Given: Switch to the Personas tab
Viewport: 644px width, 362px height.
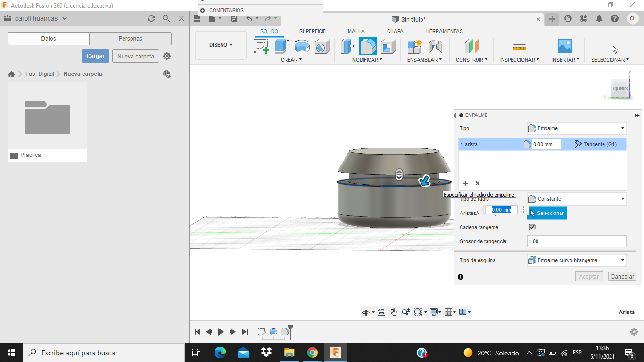Looking at the screenshot, I should (130, 39).
